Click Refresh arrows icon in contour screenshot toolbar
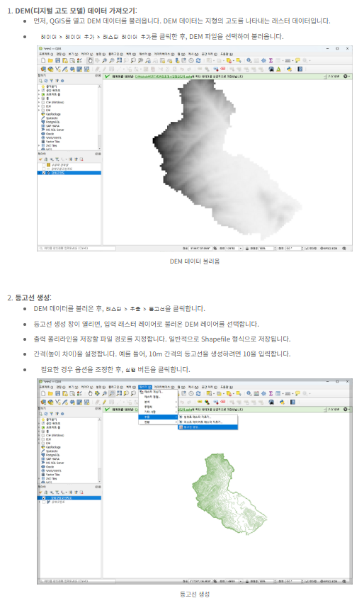The height and width of the screenshot is (598, 364). 198,393
